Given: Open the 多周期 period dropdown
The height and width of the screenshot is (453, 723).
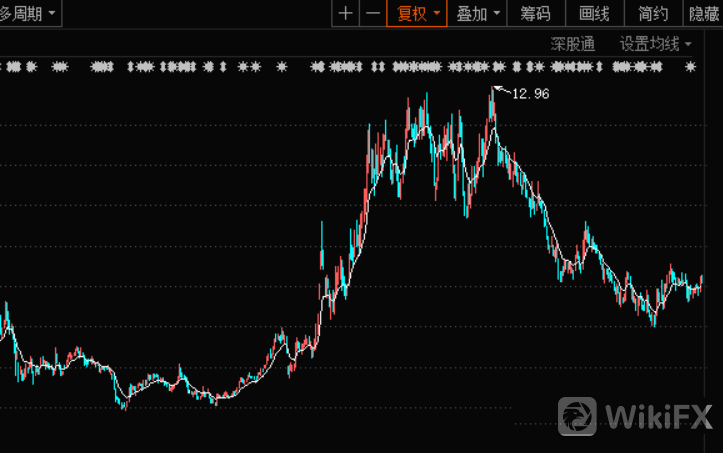Looking at the screenshot, I should (x=28, y=13).
